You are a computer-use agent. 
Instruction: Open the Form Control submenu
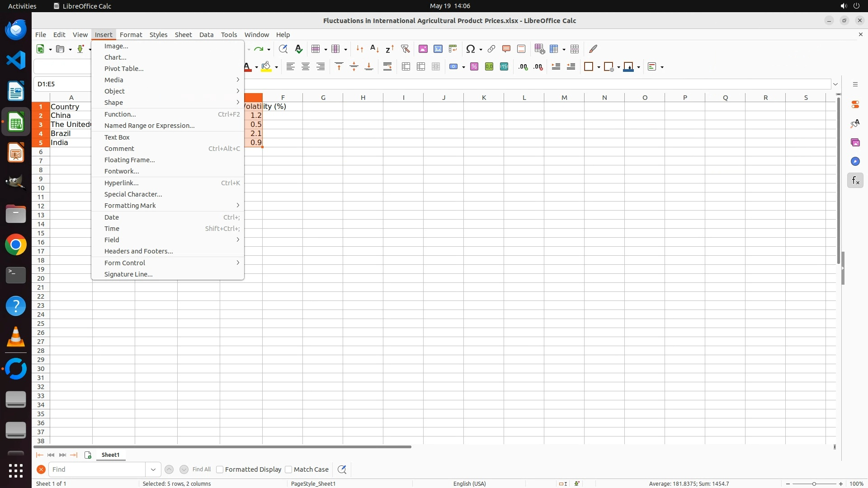click(125, 263)
